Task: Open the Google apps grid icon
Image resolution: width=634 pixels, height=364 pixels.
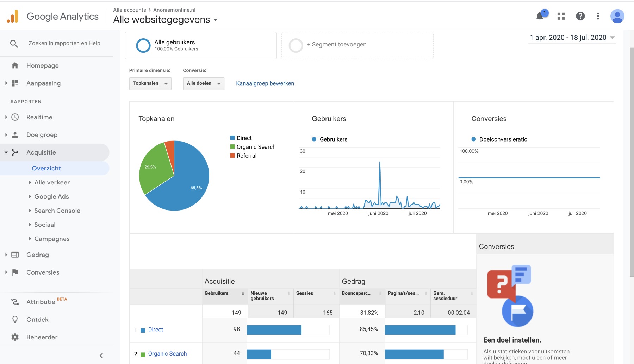Action: 561,16
